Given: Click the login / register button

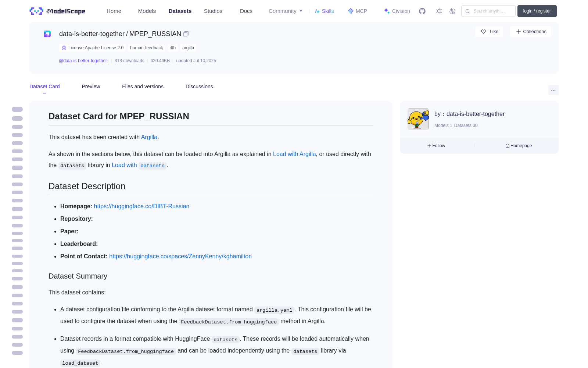Looking at the screenshot, I should tap(537, 11).
